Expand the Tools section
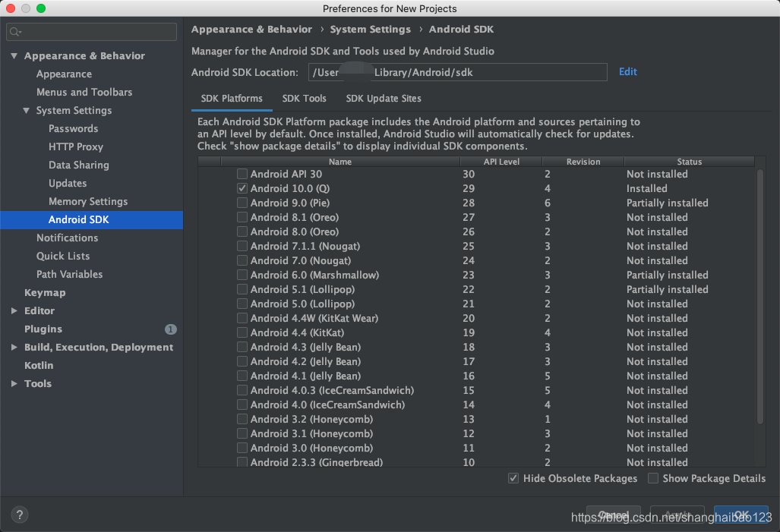 tap(14, 383)
